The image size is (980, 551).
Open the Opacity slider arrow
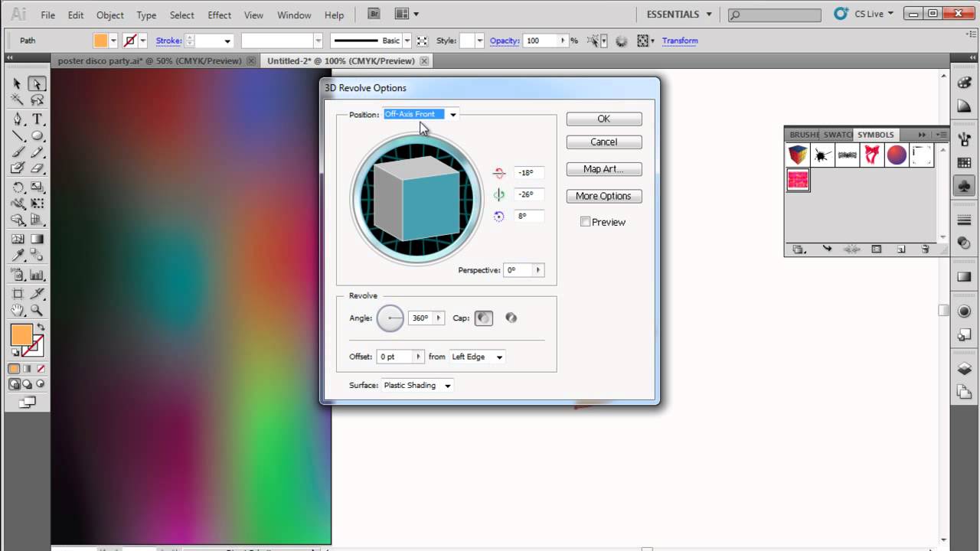pos(563,41)
